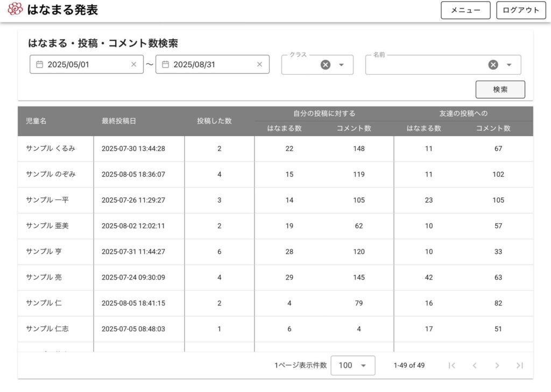
Task: Jump to the last results page
Action: point(519,366)
